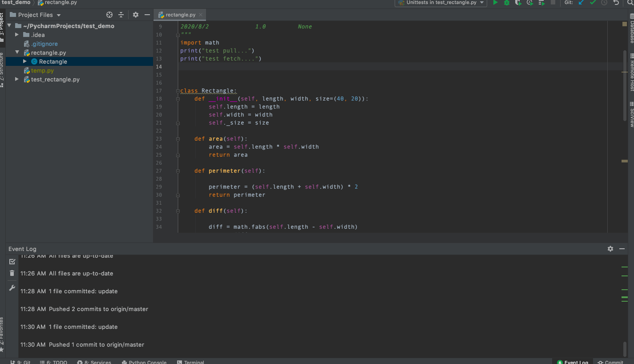Fold perimeter method at line 27
This screenshot has width=634, height=364.
coord(178,171)
